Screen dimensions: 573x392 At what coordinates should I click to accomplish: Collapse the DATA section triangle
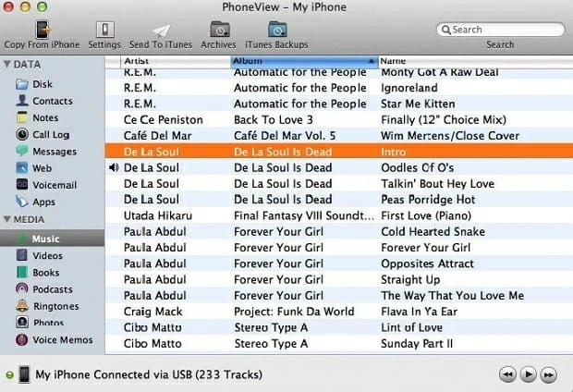coord(7,65)
